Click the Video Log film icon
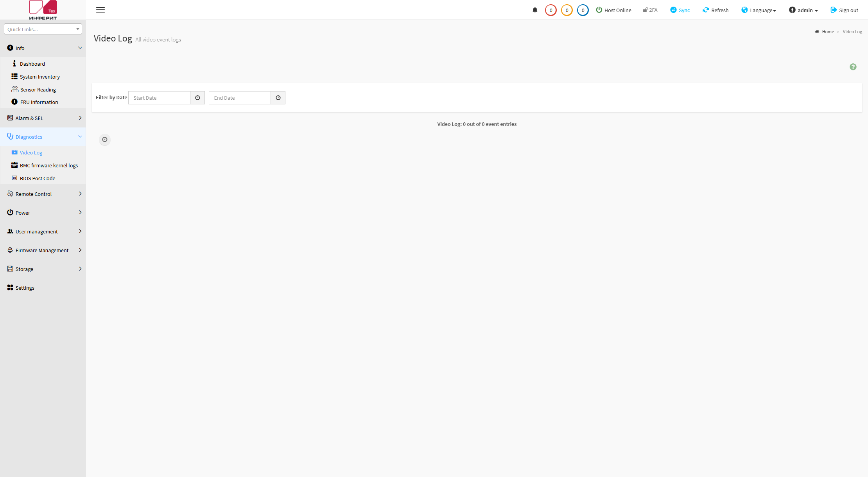This screenshot has height=477, width=868. pyautogui.click(x=14, y=152)
